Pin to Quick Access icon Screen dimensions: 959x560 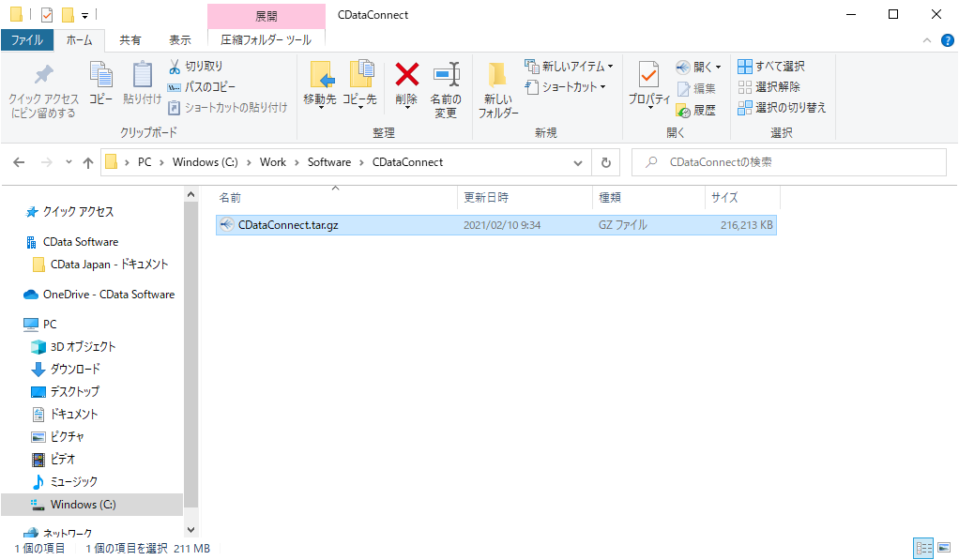coord(43,75)
